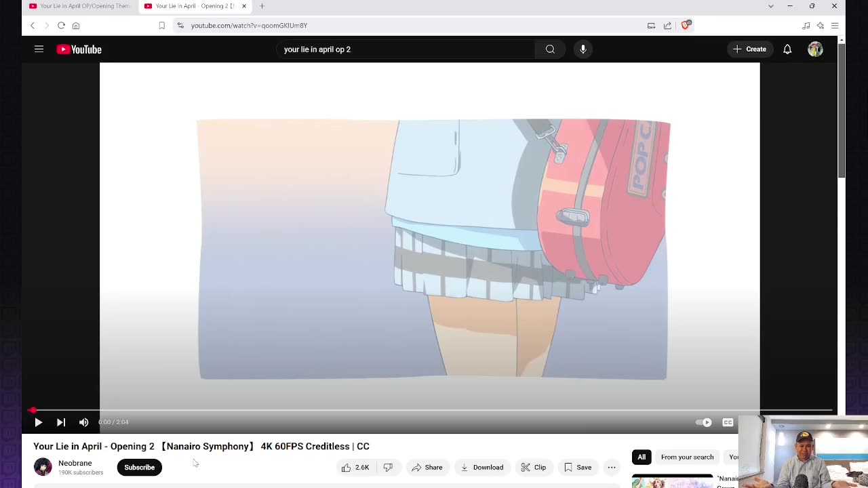Open the first recommended video thumbnail
Viewport: 868px width, 488px height.
point(672,481)
